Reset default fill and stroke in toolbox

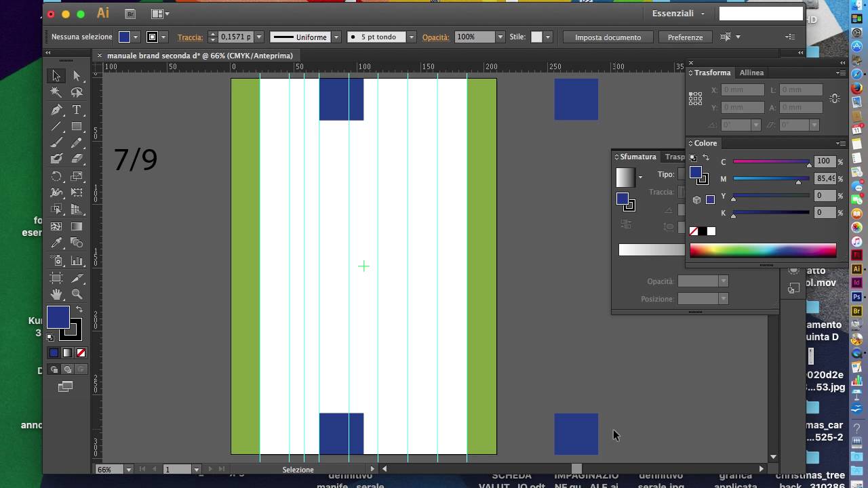[50, 337]
